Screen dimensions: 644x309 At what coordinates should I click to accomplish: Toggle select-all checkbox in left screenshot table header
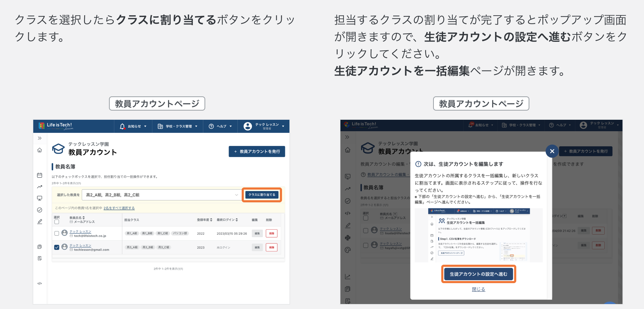pos(57,222)
